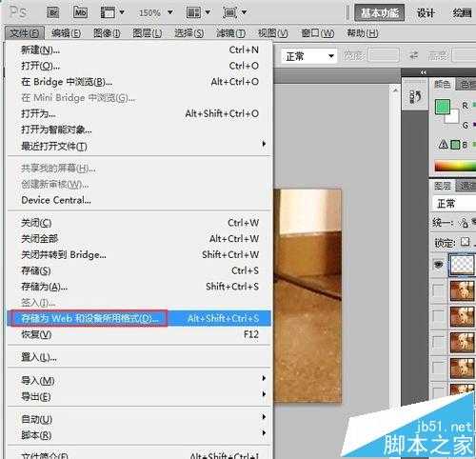Select the 图层 panel tab
Image resolution: width=476 pixels, height=459 pixels.
pos(443,186)
